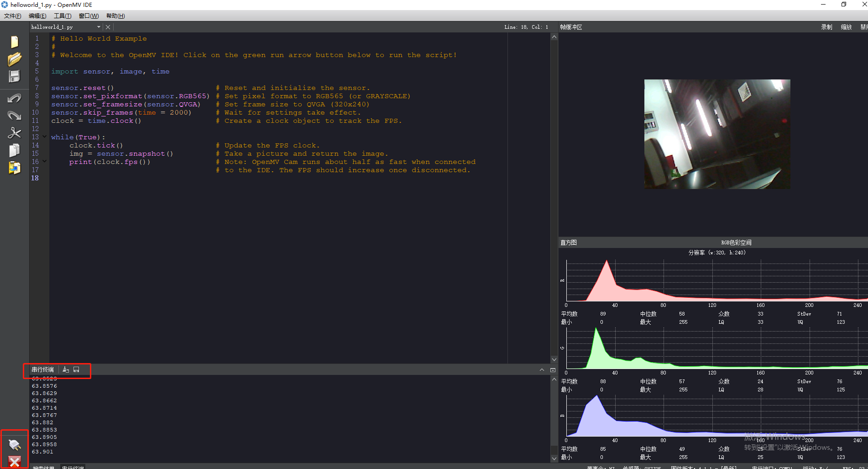Click the 直方图 histogram panel title

click(568, 242)
